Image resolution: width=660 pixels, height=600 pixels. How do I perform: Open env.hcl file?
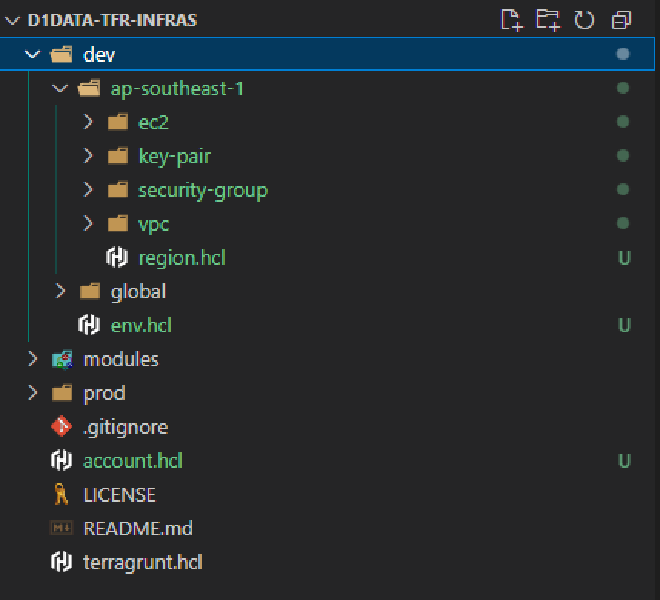[x=144, y=325]
